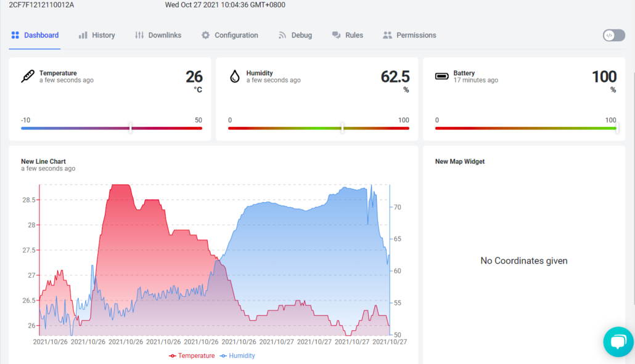Toggle Humidity series in chart legend
The height and width of the screenshot is (364, 635).
pyautogui.click(x=237, y=356)
